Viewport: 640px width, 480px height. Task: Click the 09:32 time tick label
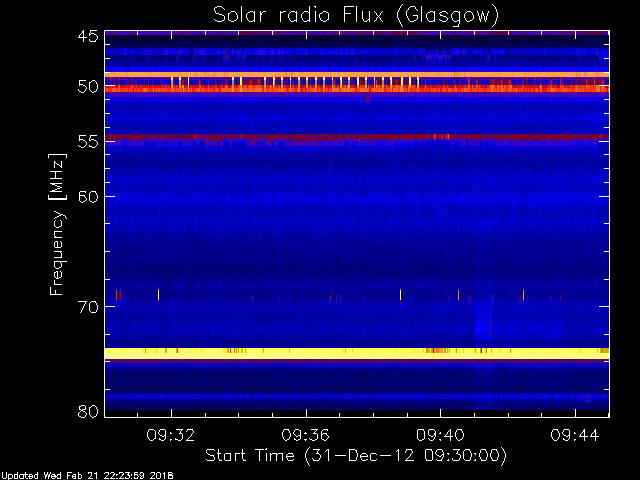(171, 435)
